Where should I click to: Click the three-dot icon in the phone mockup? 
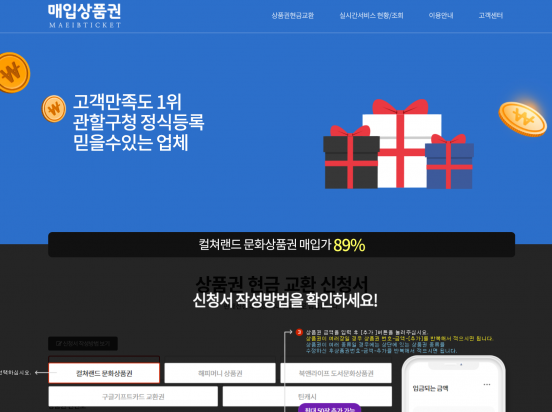tap(487, 384)
